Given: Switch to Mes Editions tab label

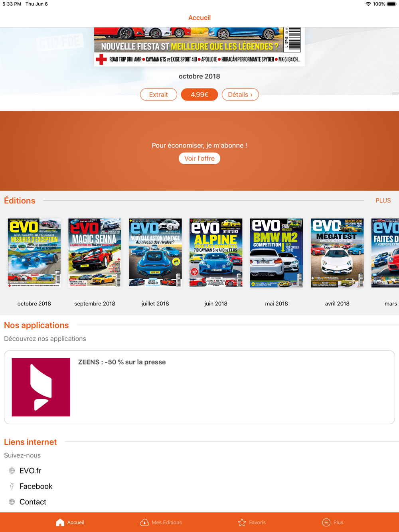Looking at the screenshot, I should [167, 522].
